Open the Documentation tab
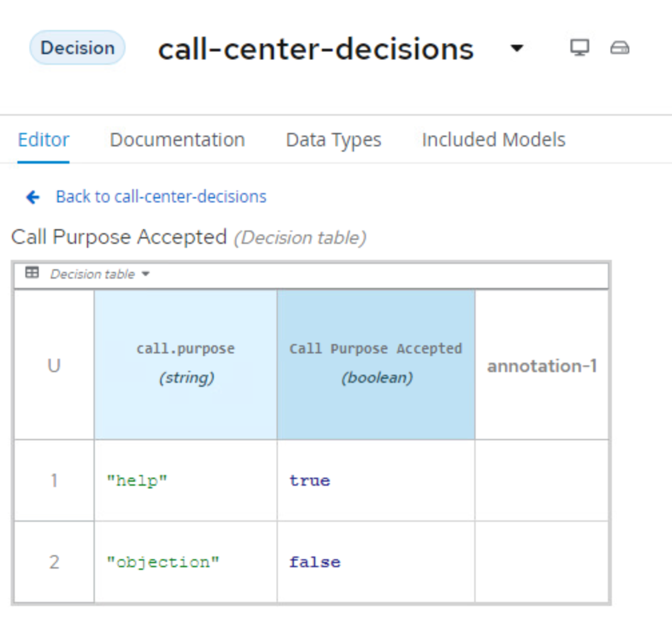 coord(178,140)
